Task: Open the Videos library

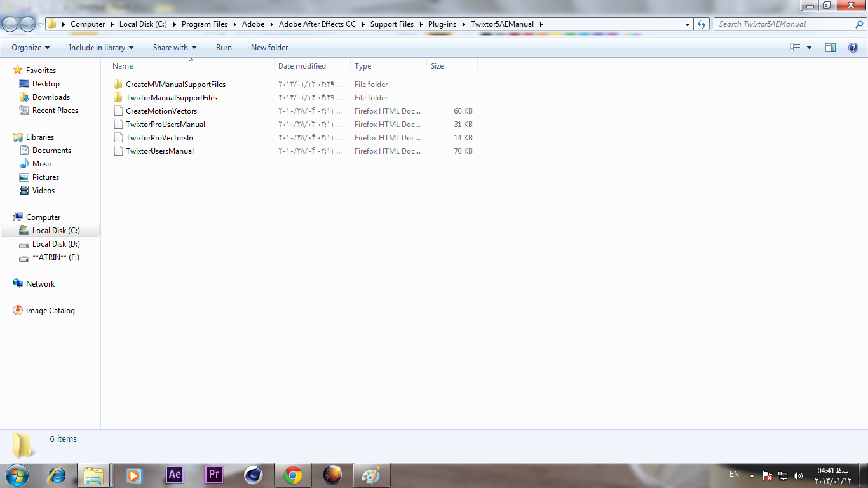Action: (x=43, y=191)
